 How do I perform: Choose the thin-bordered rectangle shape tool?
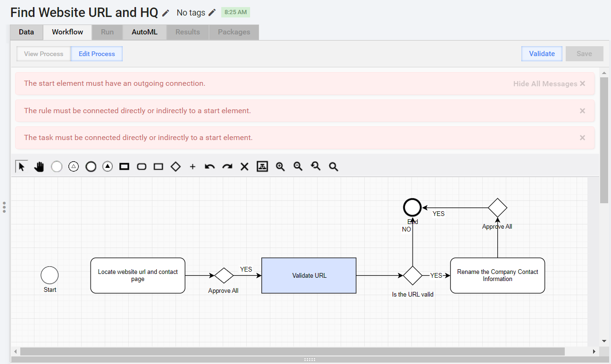coord(159,166)
